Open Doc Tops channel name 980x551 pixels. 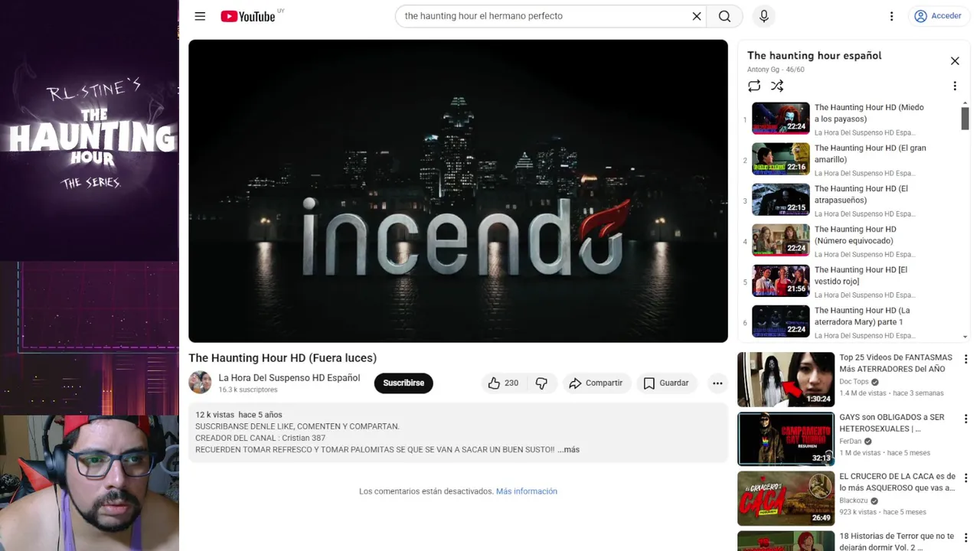point(854,382)
